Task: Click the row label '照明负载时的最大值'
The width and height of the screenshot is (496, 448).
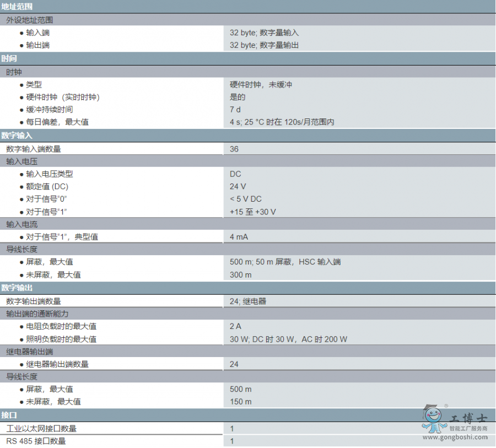Action: (x=61, y=339)
